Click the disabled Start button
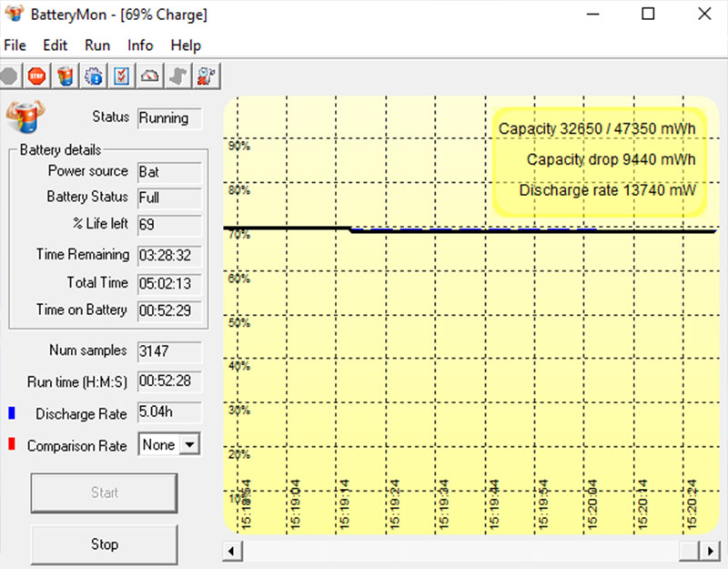The image size is (728, 569). pyautogui.click(x=104, y=493)
